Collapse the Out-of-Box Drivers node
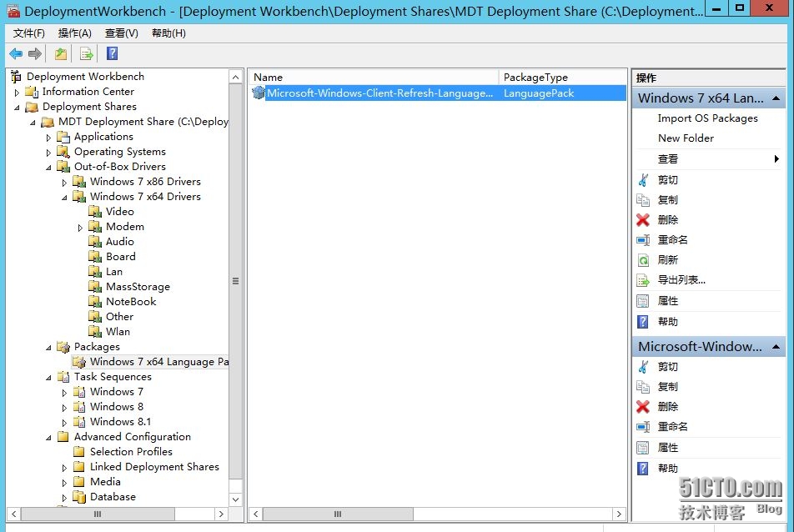 click(x=48, y=168)
